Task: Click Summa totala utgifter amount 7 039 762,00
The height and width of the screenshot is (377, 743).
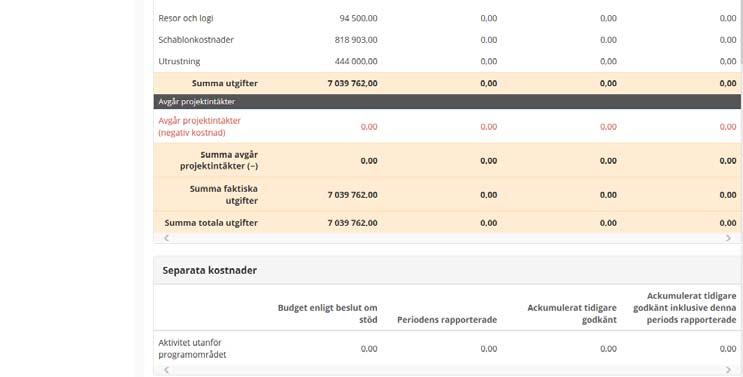Action: pyautogui.click(x=353, y=223)
